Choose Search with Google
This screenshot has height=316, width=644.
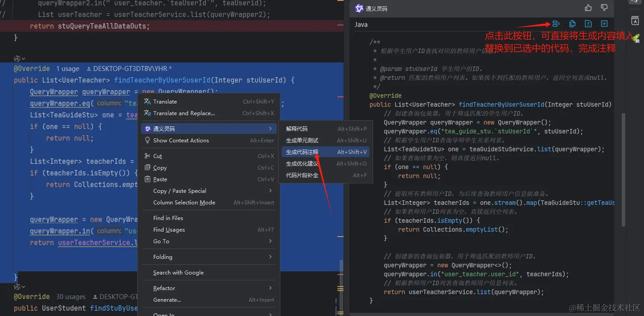coord(209,272)
